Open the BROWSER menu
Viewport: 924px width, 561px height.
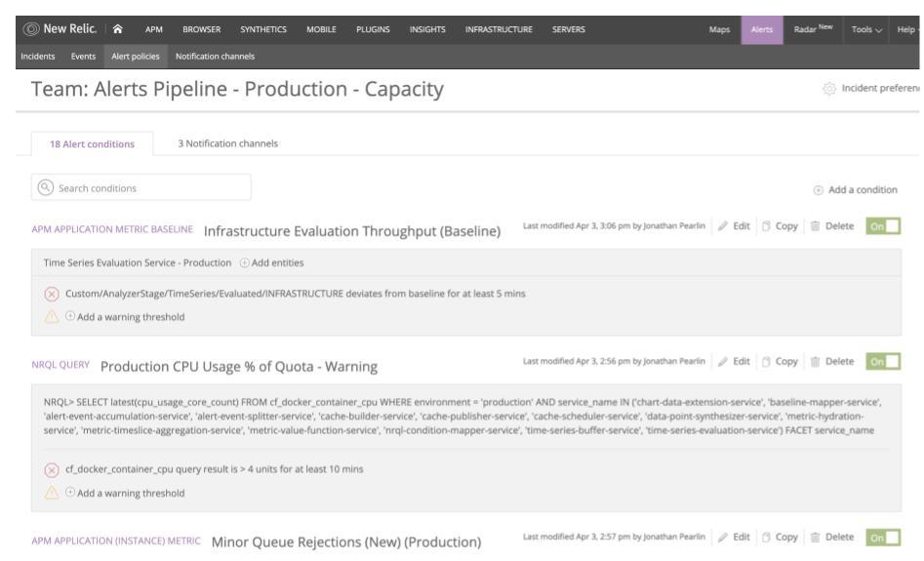point(202,29)
